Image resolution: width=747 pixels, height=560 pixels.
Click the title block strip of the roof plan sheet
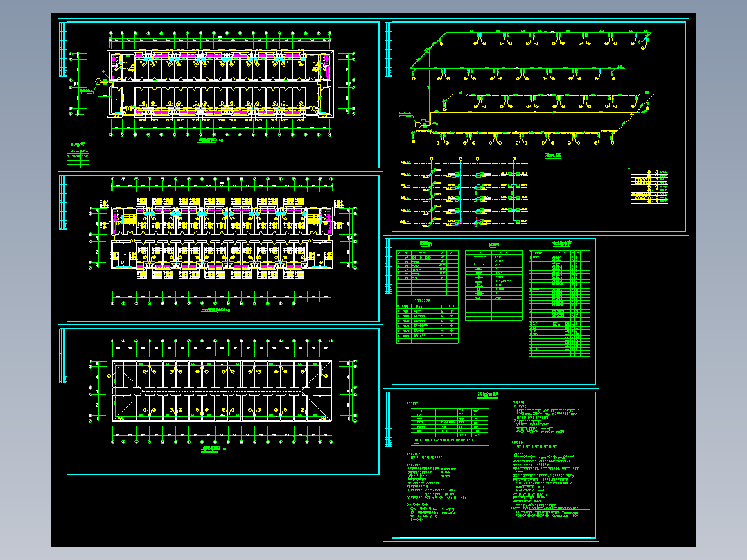pos(62,356)
